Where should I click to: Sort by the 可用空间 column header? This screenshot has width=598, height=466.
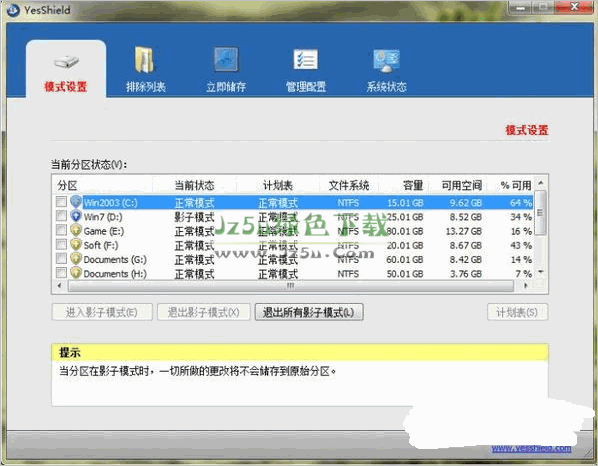[461, 185]
